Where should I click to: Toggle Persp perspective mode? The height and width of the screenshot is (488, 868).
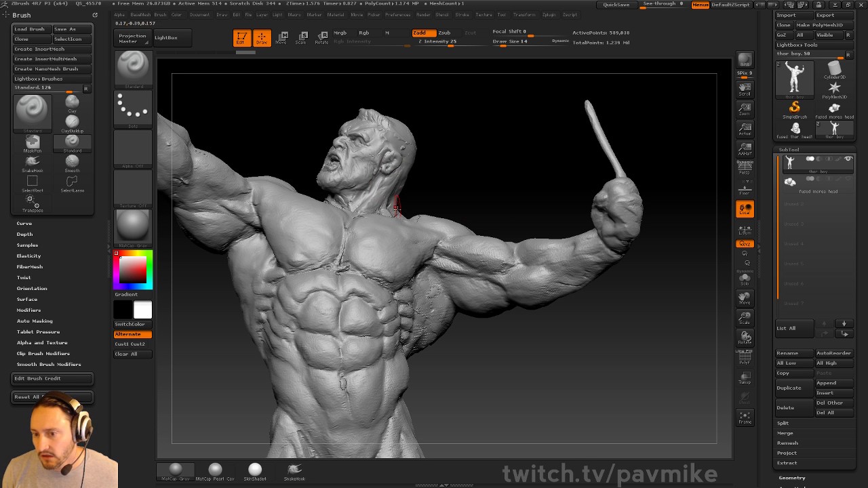[x=745, y=167]
